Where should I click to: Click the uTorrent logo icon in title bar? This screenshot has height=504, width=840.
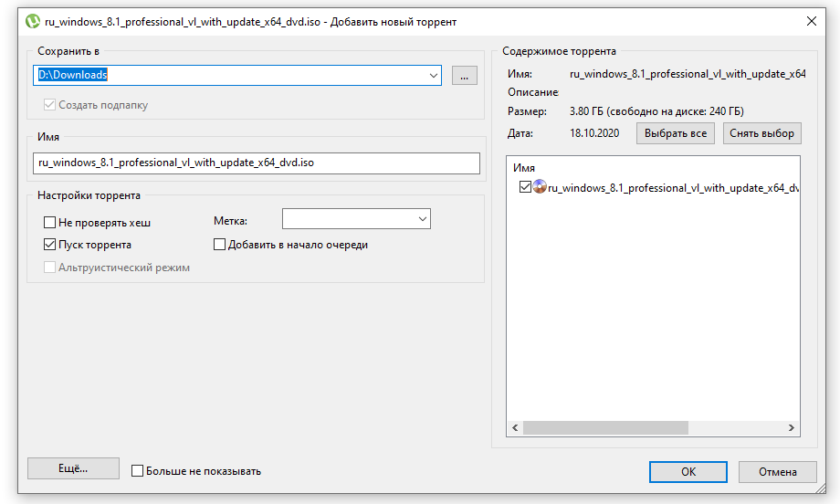click(33, 20)
